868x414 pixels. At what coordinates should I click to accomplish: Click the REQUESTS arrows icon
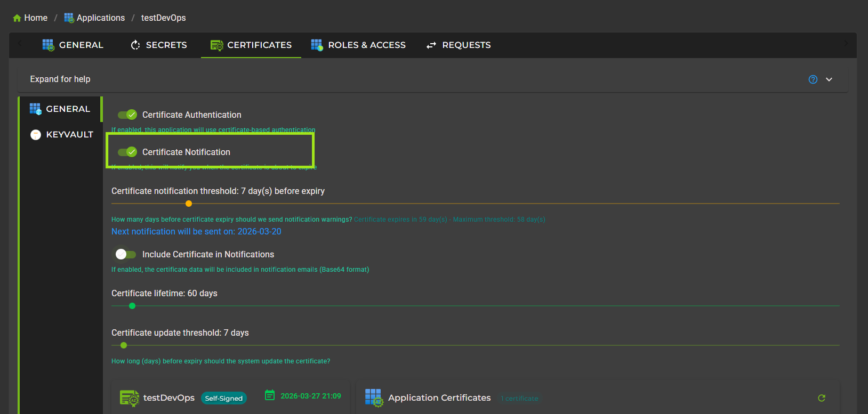431,45
